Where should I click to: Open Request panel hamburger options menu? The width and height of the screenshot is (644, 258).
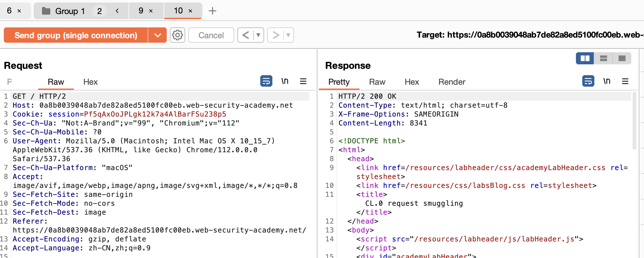coord(303,81)
